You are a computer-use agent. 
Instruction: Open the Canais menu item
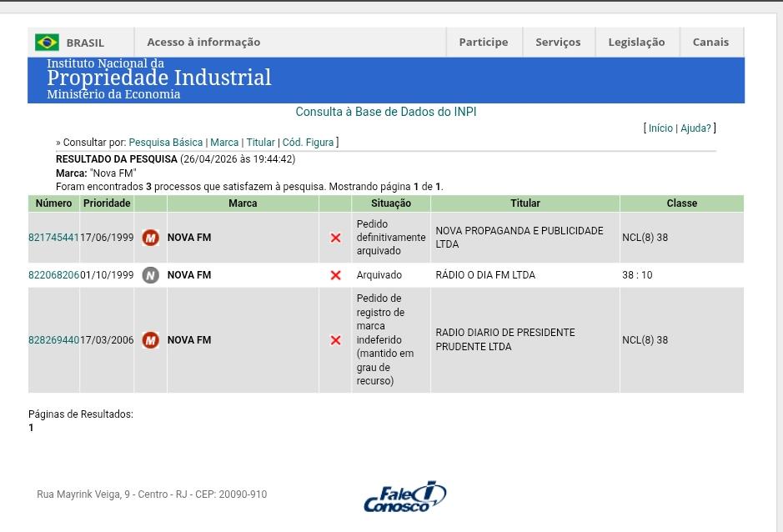click(710, 43)
